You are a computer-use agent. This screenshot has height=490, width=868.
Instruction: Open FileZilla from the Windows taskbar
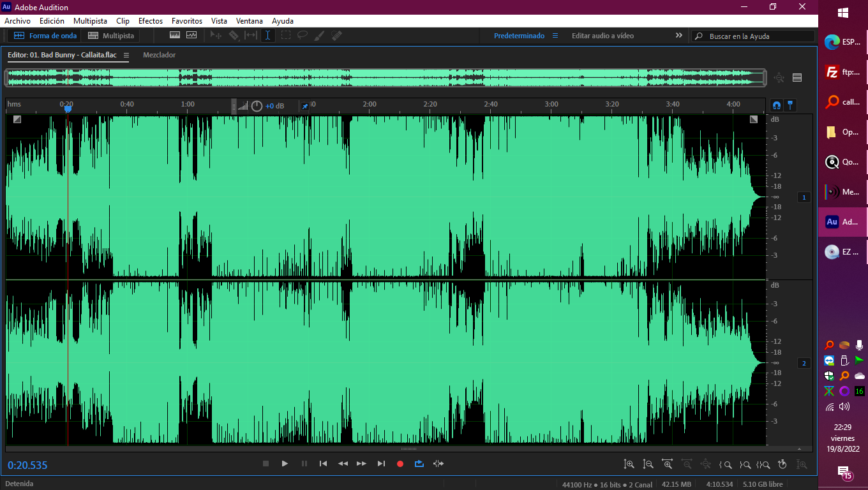pyautogui.click(x=843, y=72)
